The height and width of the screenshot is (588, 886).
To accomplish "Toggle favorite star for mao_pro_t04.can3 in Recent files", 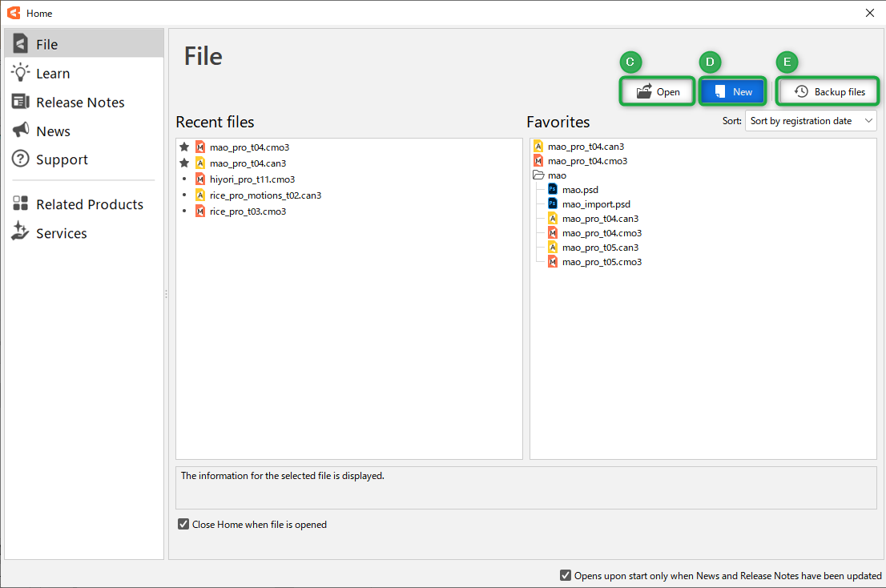I will click(x=184, y=163).
